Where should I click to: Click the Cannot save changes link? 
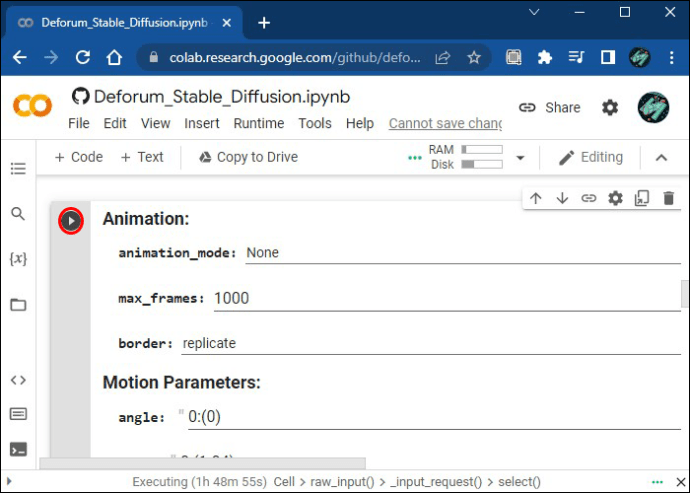tap(445, 123)
